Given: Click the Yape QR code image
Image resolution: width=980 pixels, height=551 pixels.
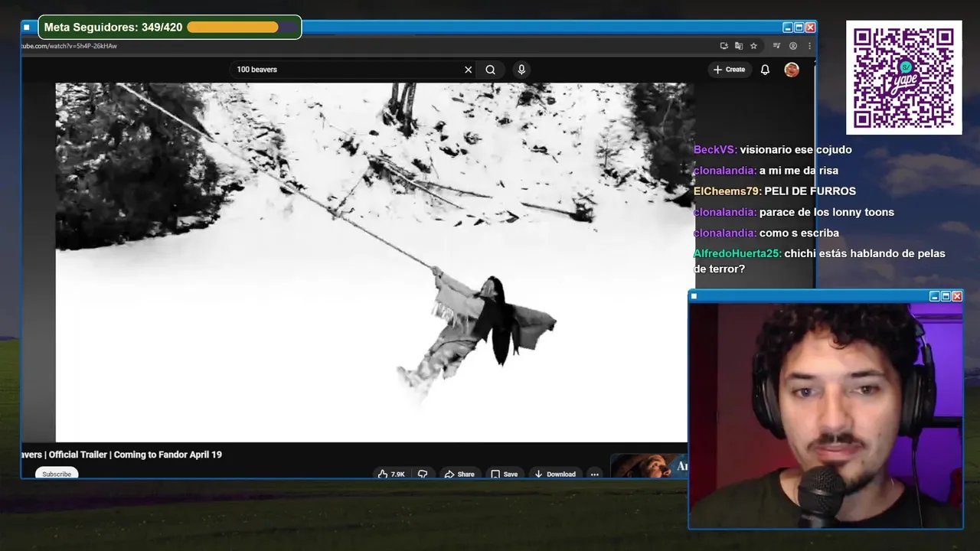Looking at the screenshot, I should pyautogui.click(x=903, y=77).
